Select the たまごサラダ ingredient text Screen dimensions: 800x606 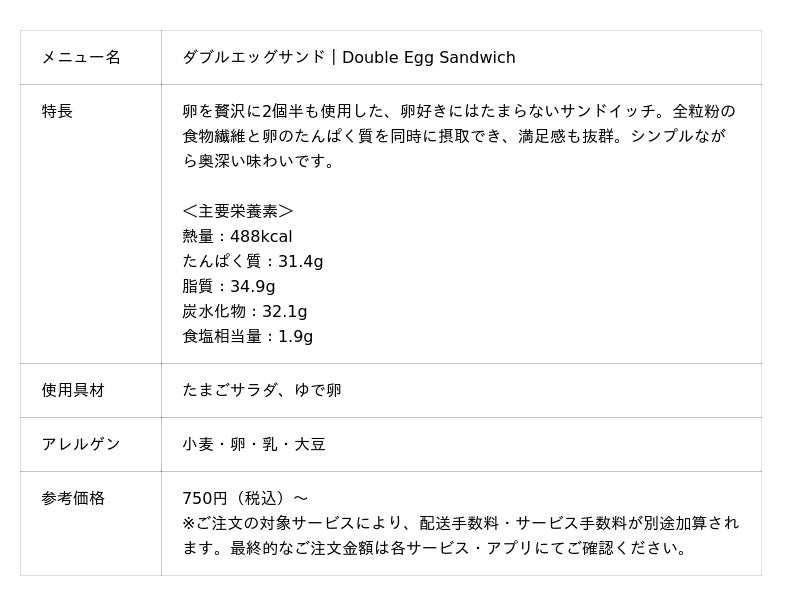230,391
